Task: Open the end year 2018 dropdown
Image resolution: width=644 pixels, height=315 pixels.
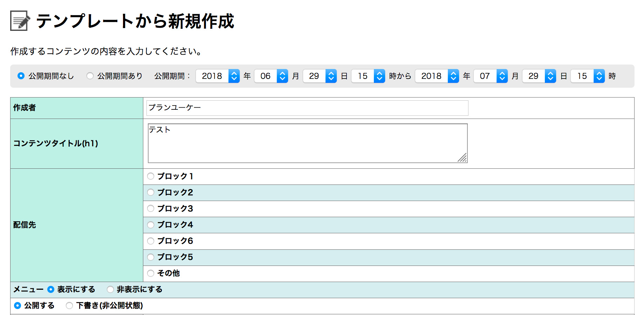Action: (x=437, y=76)
